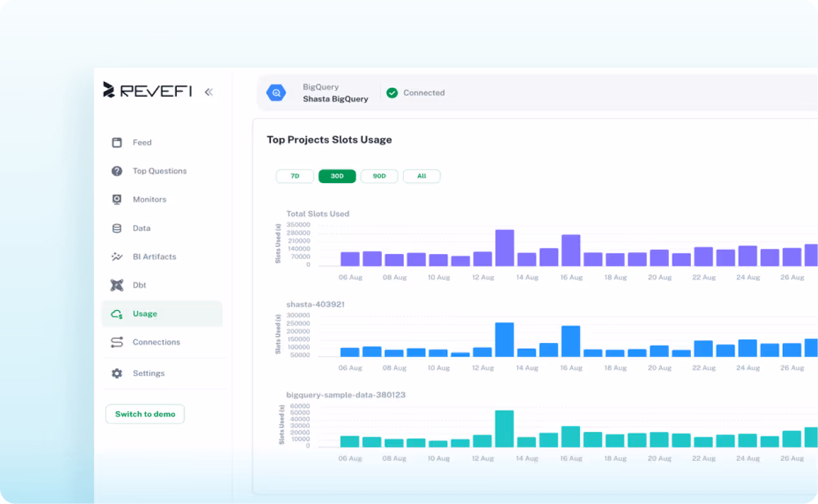Image resolution: width=818 pixels, height=504 pixels.
Task: Select the 7D time range
Action: (x=295, y=176)
